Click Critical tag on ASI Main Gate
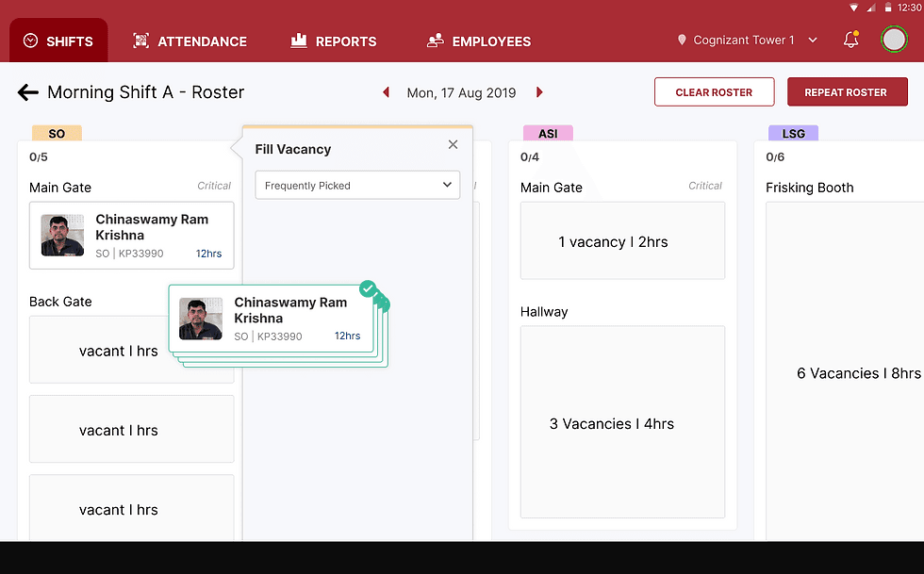The width and height of the screenshot is (924, 574). [x=705, y=186]
